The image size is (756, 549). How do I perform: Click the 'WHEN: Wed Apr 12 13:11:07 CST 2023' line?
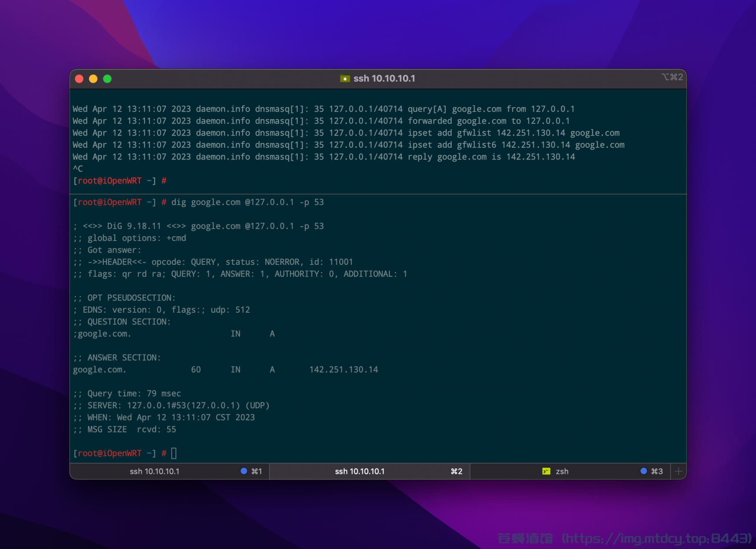164,417
